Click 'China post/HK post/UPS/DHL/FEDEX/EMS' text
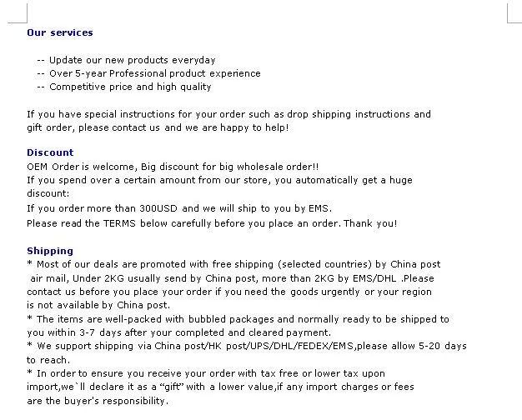Screen dimensions: 522x420 pyautogui.click(x=253, y=346)
